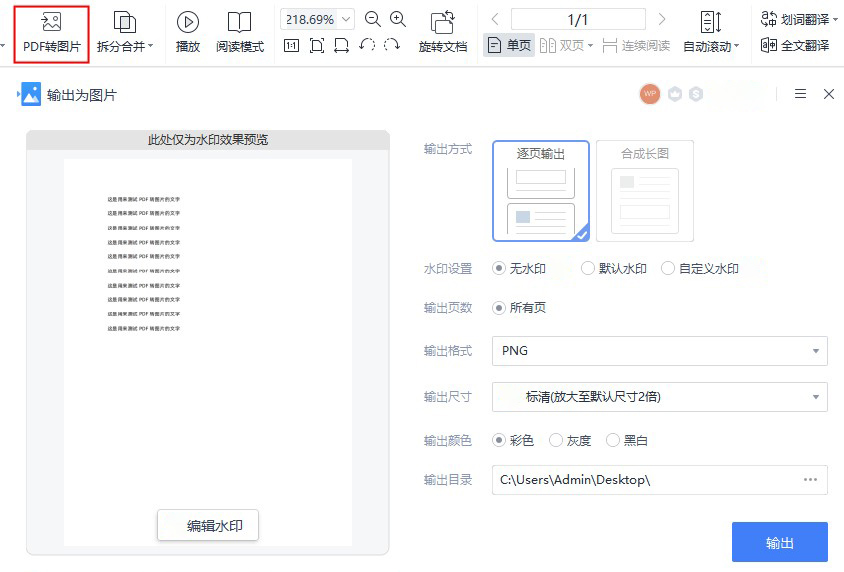The width and height of the screenshot is (844, 572).
Task: Select 灰度 grayscale output
Action: point(571,441)
